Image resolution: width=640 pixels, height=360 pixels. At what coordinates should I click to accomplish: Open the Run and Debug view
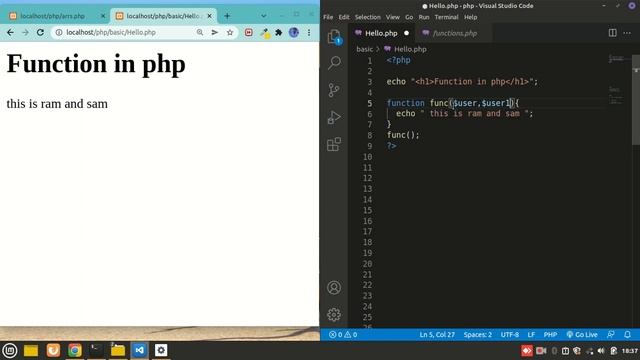pos(334,117)
